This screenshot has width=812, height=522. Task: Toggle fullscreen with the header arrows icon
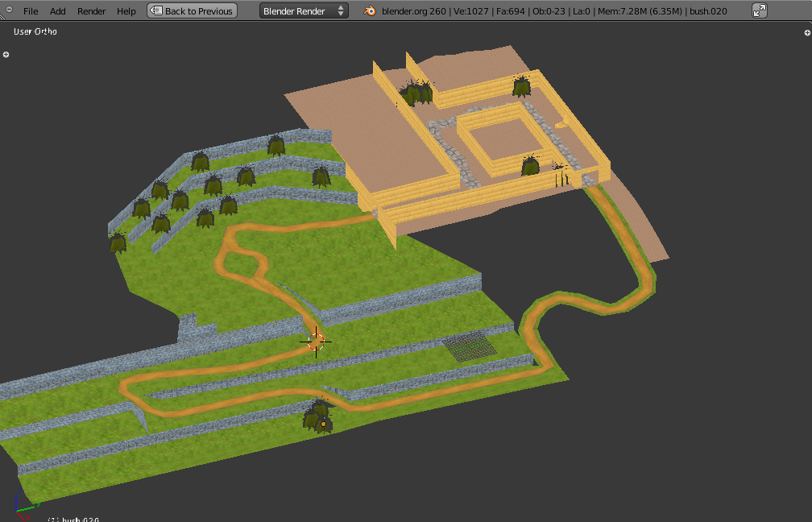tap(760, 10)
